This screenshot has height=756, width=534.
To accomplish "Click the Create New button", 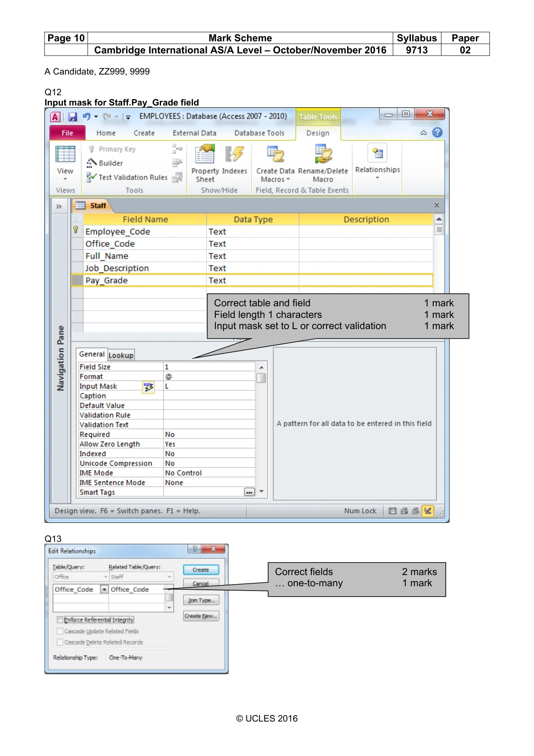I will click(201, 616).
